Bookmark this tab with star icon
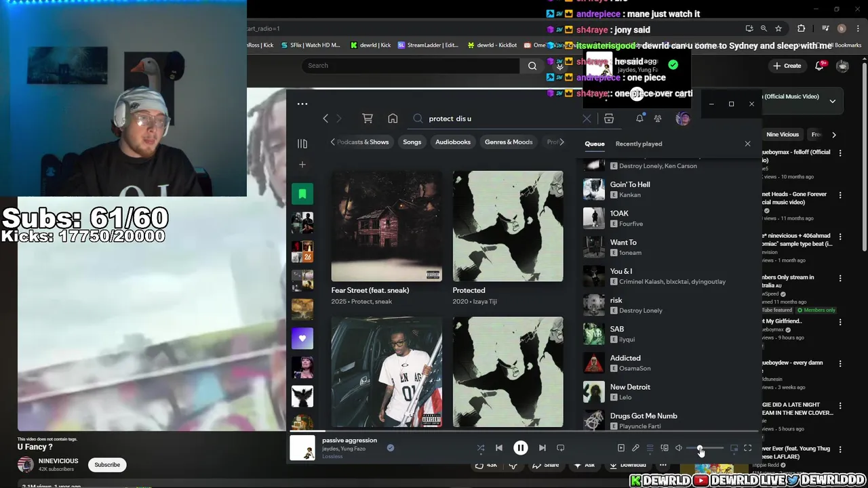The image size is (868, 488). point(778,28)
